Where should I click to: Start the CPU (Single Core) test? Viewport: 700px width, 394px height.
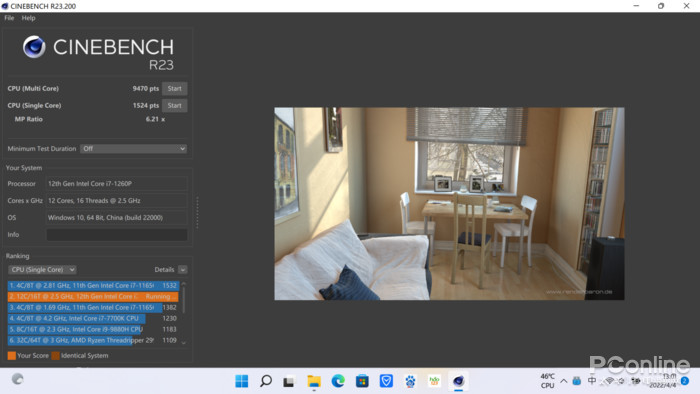point(175,105)
